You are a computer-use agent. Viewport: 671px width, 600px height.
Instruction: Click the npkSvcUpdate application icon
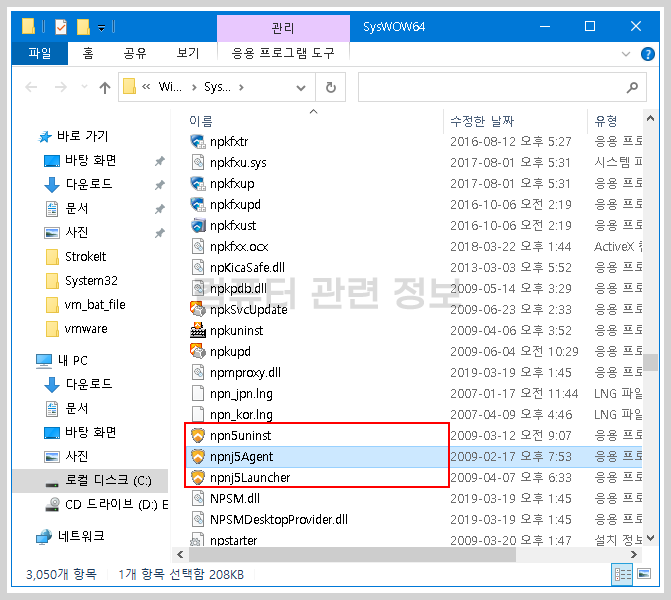[x=197, y=309]
